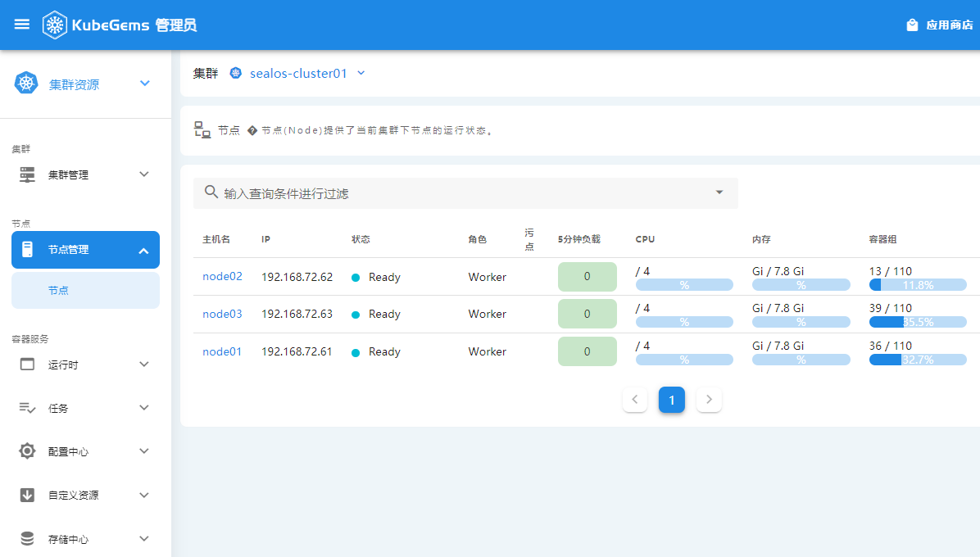Open node01 host details

(222, 351)
